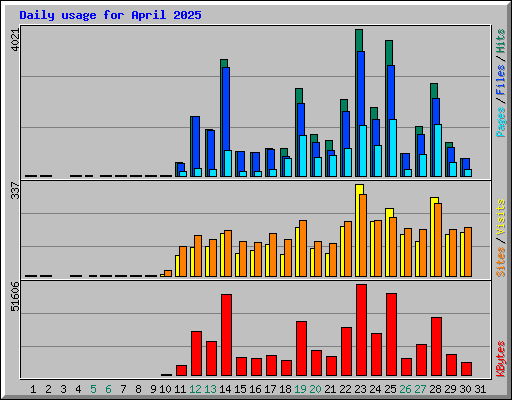Click the 337 y-axis label

15,190
